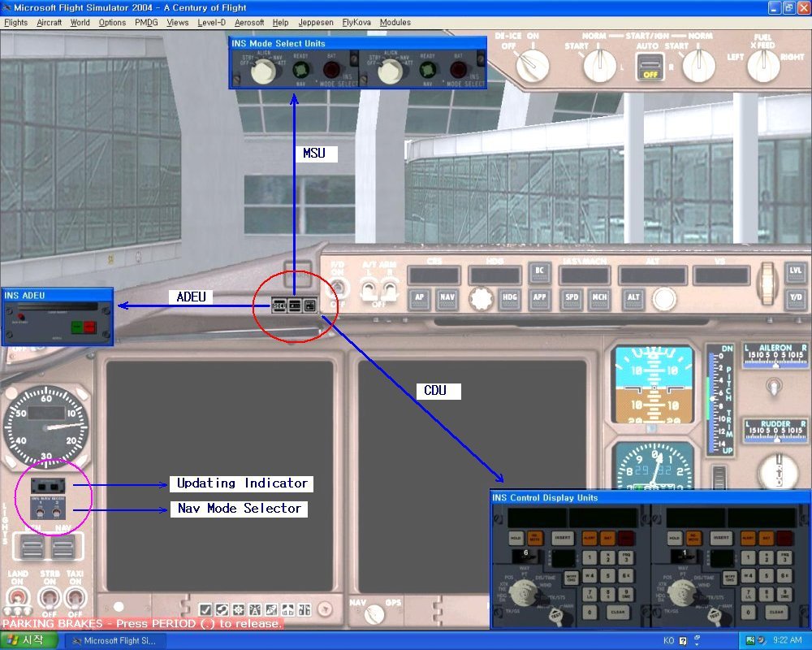The height and width of the screenshot is (650, 812).
Task: Turn the left CDU data selector knob
Action: (524, 593)
